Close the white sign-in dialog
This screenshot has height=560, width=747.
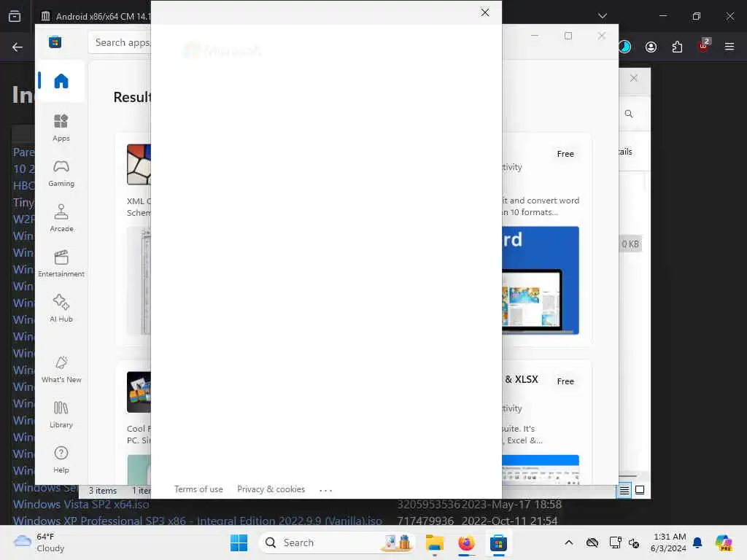[x=485, y=12]
